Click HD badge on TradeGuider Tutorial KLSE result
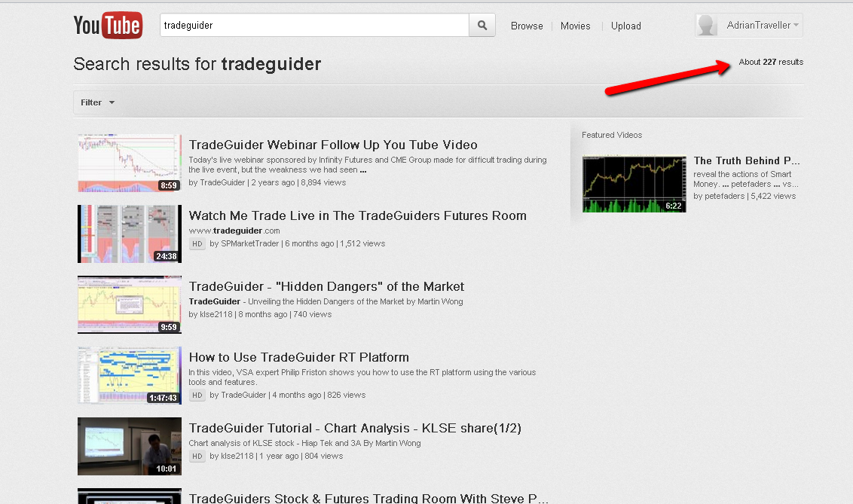The image size is (853, 504). pos(197,456)
